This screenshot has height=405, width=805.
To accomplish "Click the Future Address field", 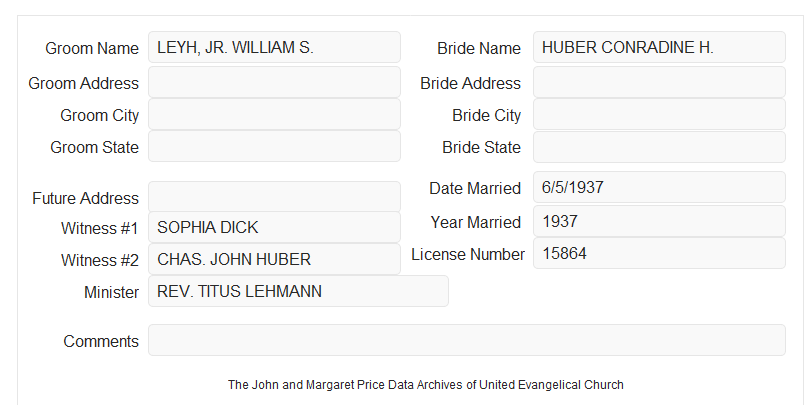I will 274,197.
